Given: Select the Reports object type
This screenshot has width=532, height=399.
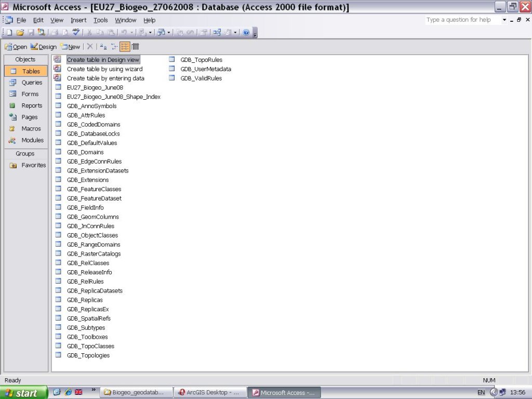Looking at the screenshot, I should coord(26,105).
